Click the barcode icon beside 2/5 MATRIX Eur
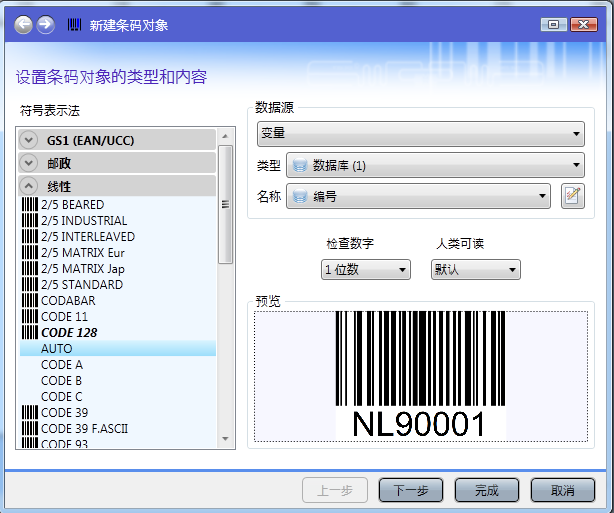 pyautogui.click(x=30, y=253)
